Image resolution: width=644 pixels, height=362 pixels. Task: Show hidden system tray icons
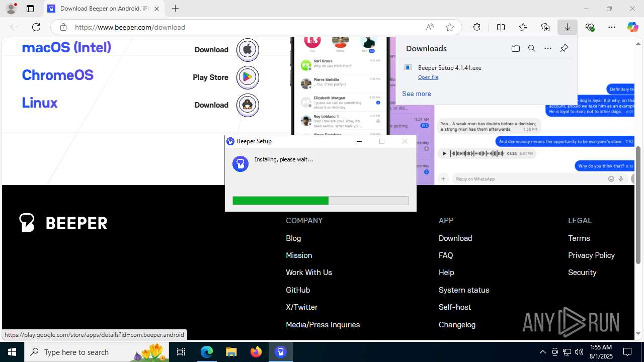(542, 352)
